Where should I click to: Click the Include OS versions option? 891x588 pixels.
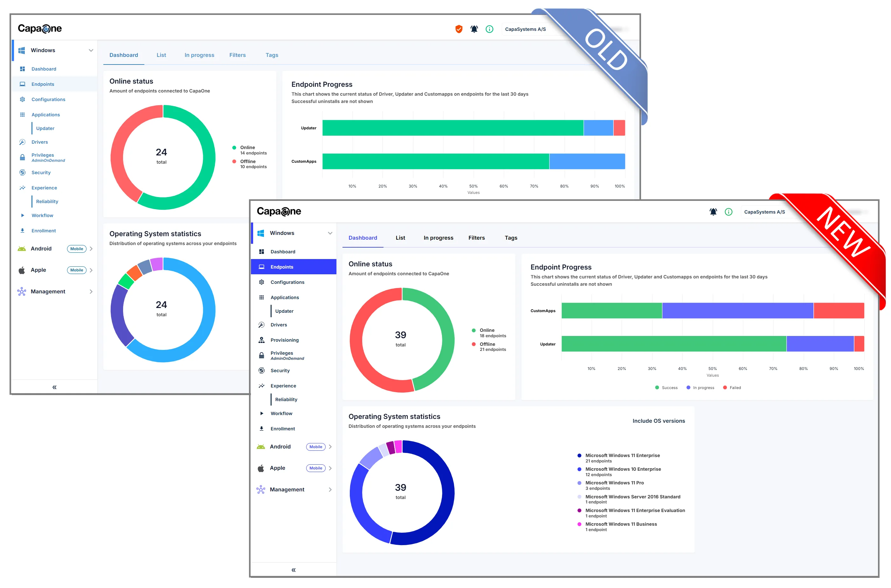(659, 421)
